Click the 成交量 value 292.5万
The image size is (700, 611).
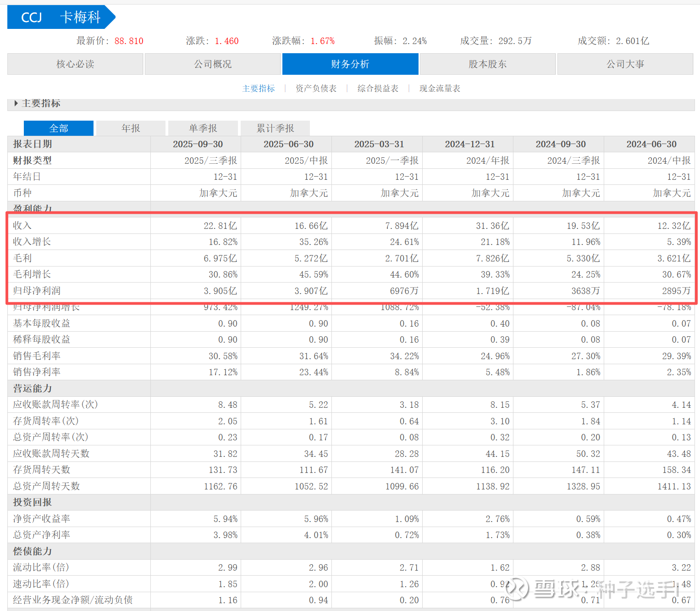(515, 41)
